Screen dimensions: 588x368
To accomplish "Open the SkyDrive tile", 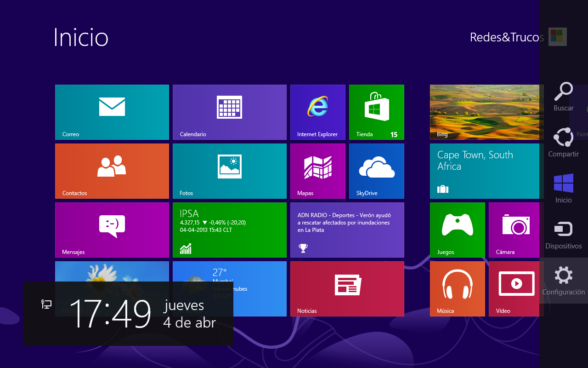I will tap(377, 171).
